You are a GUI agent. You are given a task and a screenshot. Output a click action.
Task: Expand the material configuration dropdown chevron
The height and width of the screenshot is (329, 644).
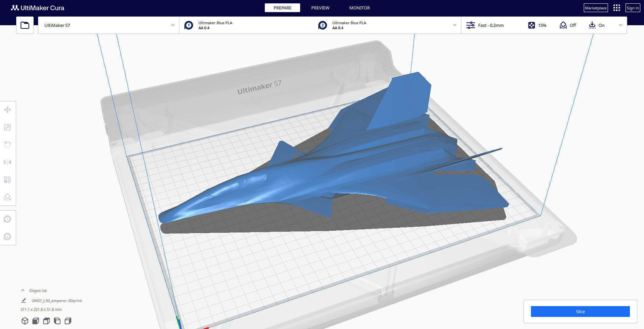point(455,25)
